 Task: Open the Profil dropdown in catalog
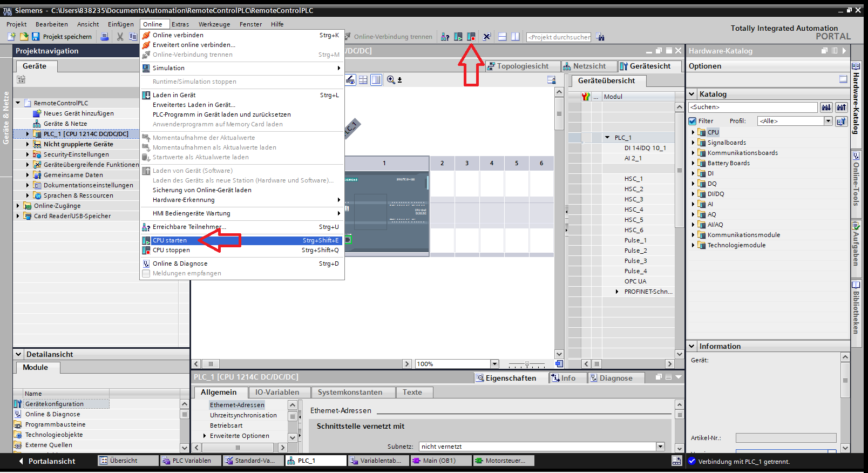click(x=828, y=121)
